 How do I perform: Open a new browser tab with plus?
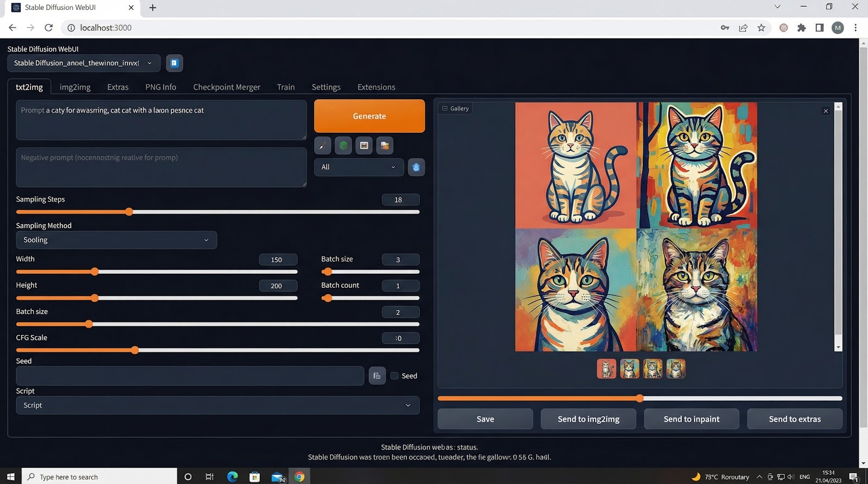coord(152,8)
